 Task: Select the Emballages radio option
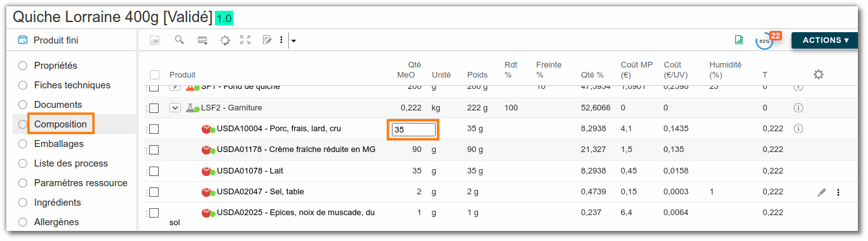pos(23,144)
